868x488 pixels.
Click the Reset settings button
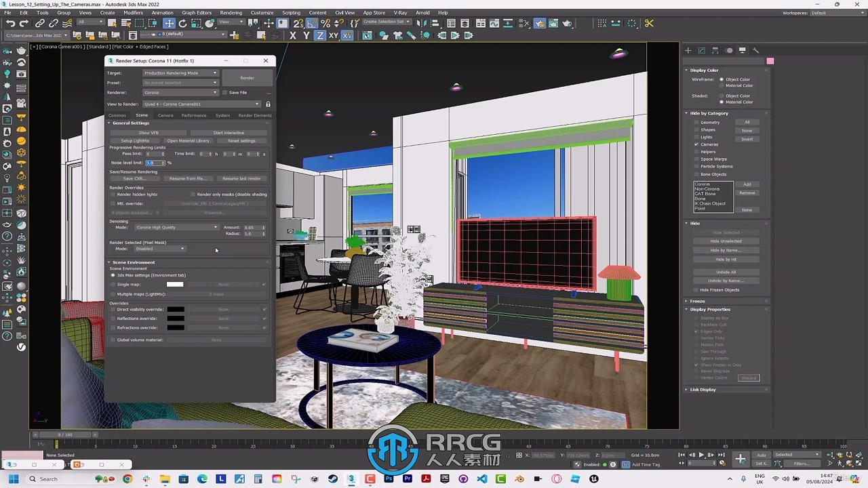coord(241,141)
